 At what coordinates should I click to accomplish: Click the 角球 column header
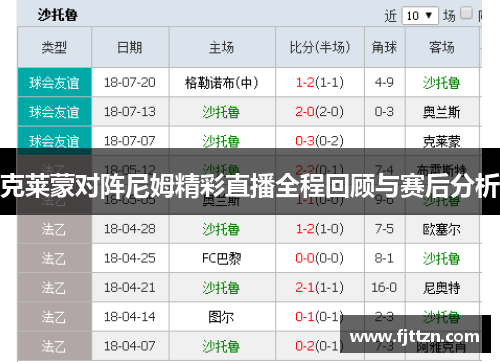coord(385,47)
